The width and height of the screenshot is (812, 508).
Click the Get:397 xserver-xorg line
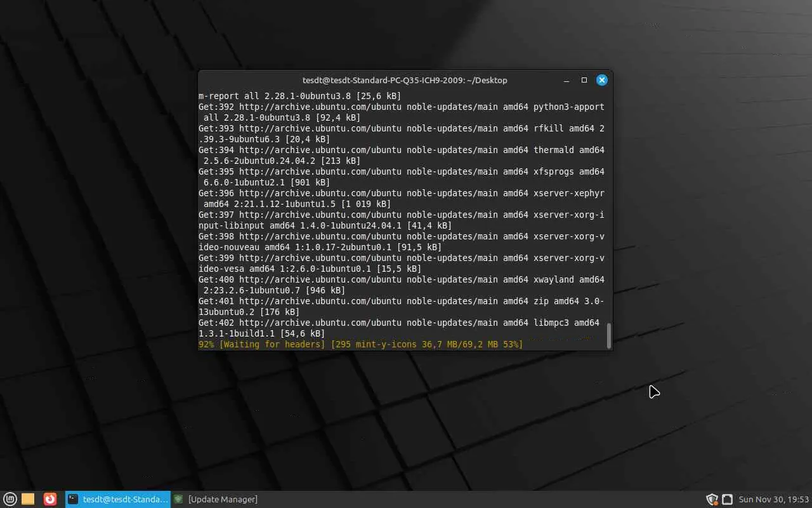coord(402,215)
